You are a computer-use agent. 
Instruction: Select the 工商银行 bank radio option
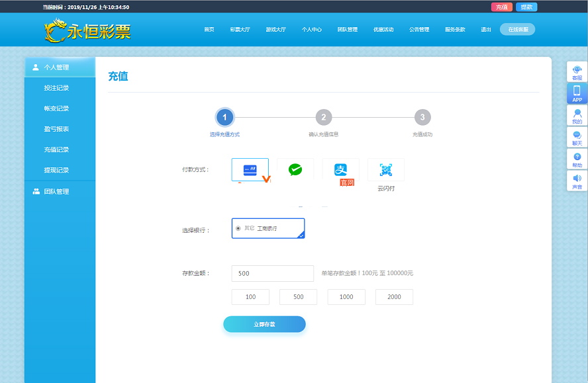click(x=238, y=228)
